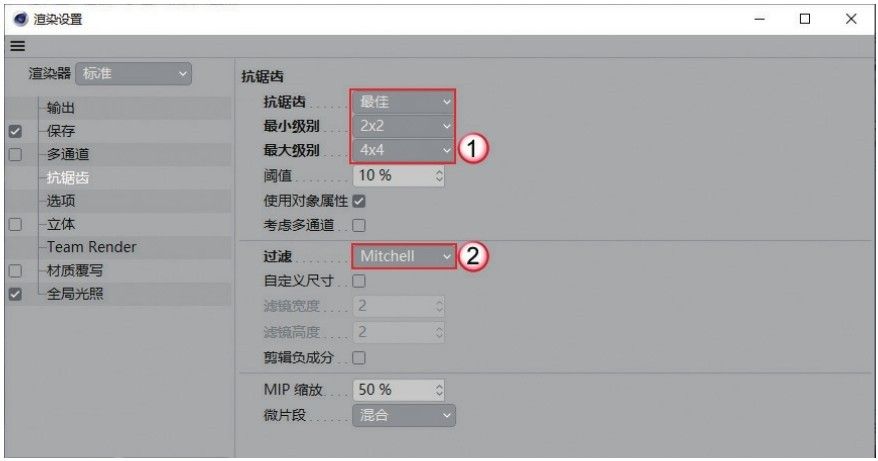
Task: Open the 微片段 混合 dropdown
Action: pos(404,415)
